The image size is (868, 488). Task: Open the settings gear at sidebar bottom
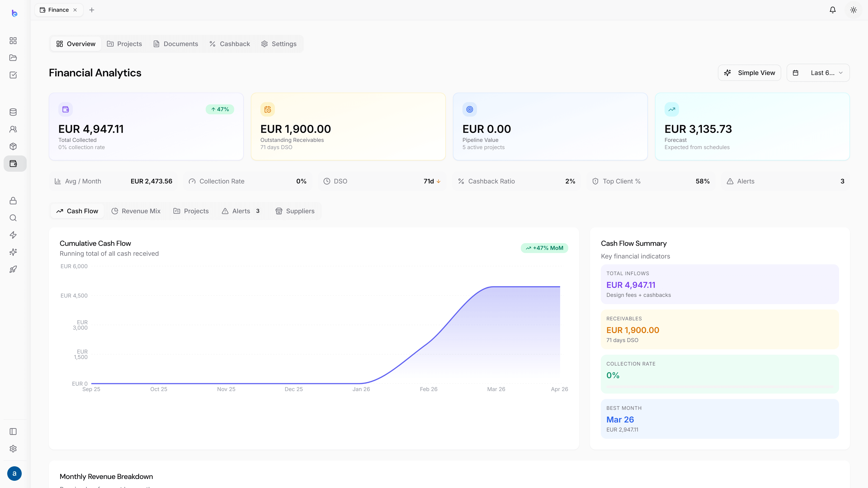(x=13, y=449)
